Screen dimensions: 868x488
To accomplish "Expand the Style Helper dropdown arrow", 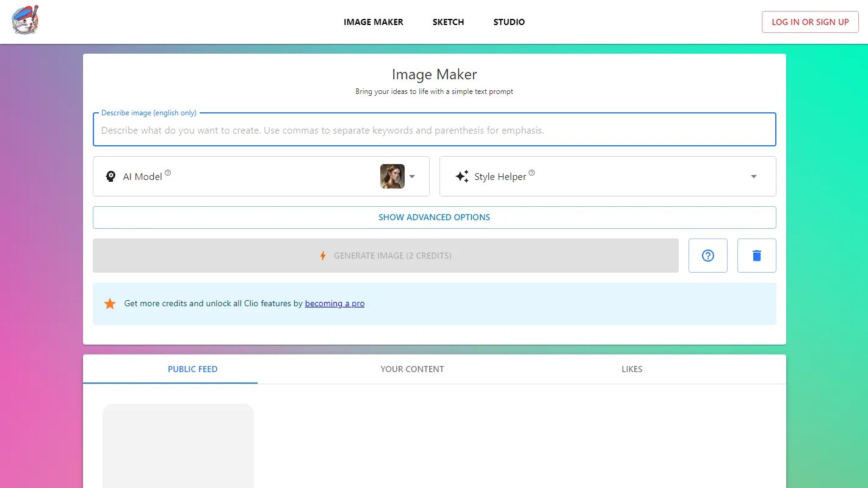I will coord(754,176).
